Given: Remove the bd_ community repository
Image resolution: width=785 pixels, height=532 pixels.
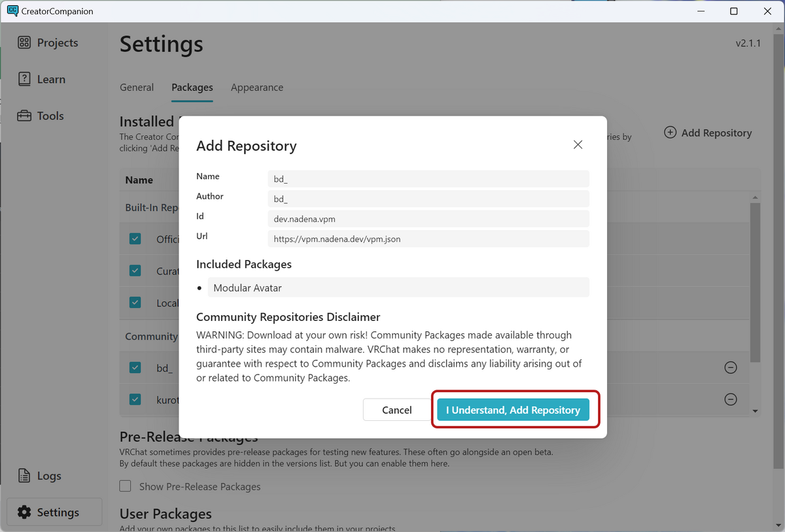Looking at the screenshot, I should click(731, 368).
